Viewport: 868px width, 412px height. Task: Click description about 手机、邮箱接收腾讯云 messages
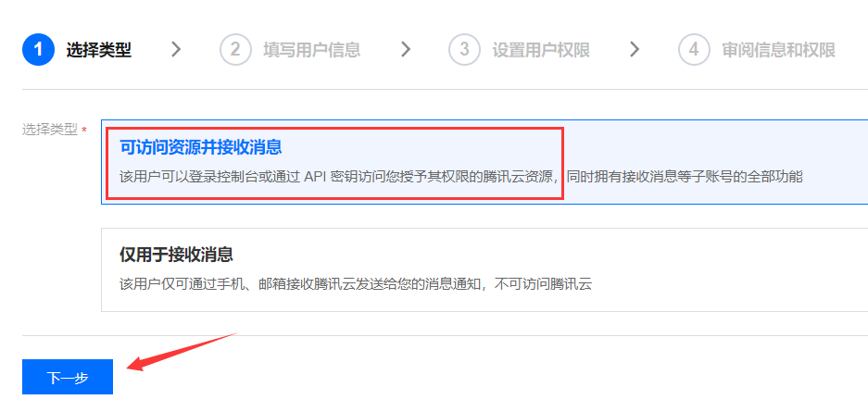click(x=356, y=285)
